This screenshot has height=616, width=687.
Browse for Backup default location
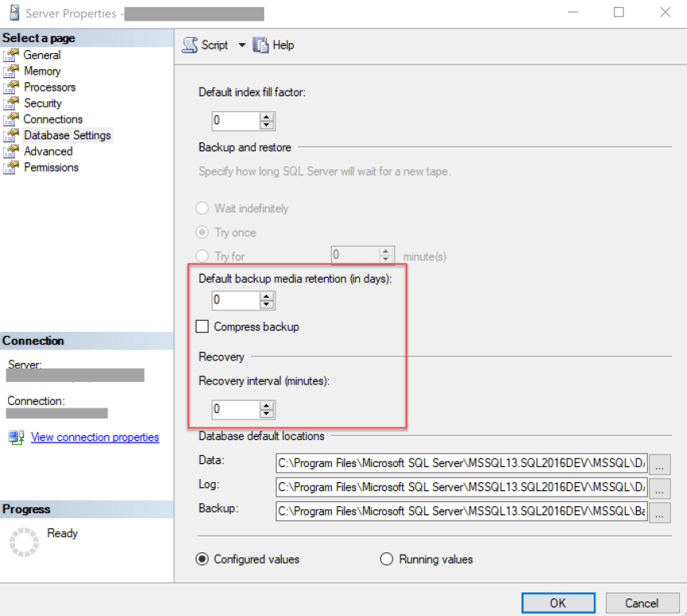click(659, 512)
